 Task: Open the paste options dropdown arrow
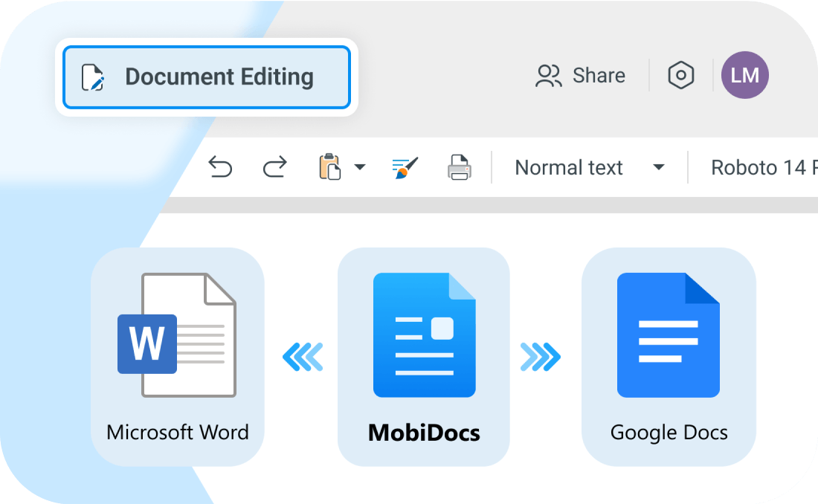[x=359, y=167]
